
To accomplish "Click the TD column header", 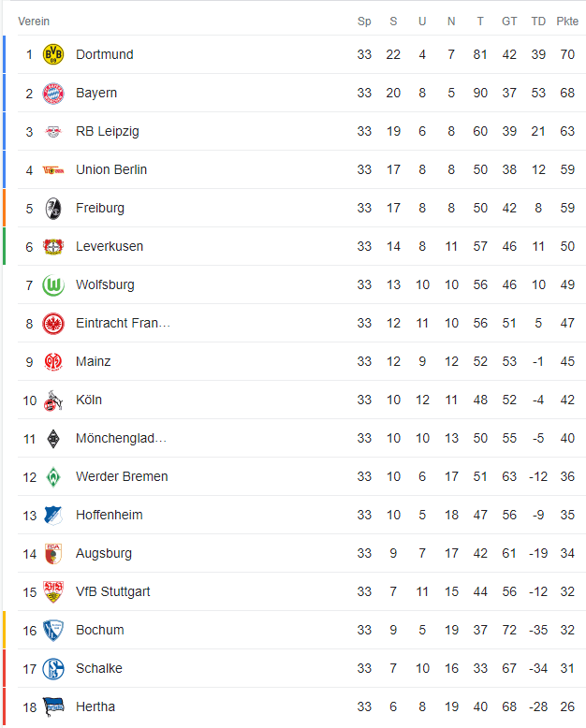I will (x=538, y=22).
